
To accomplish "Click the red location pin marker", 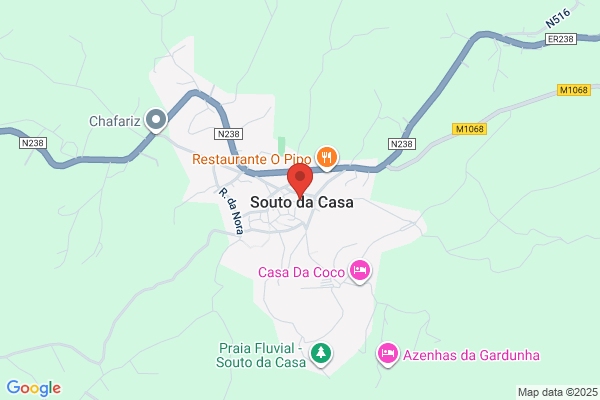I will point(300,181).
